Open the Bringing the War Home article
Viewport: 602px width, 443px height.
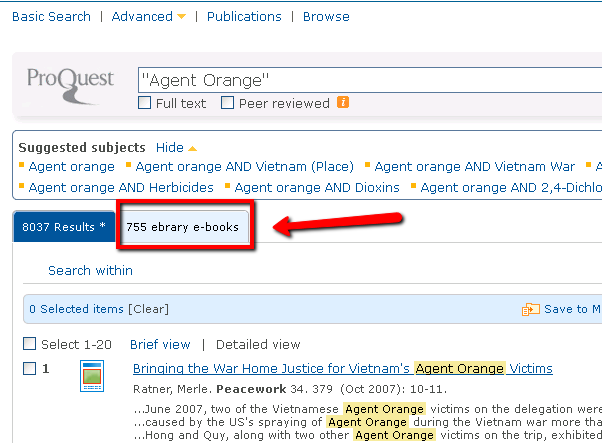pyautogui.click(x=342, y=369)
